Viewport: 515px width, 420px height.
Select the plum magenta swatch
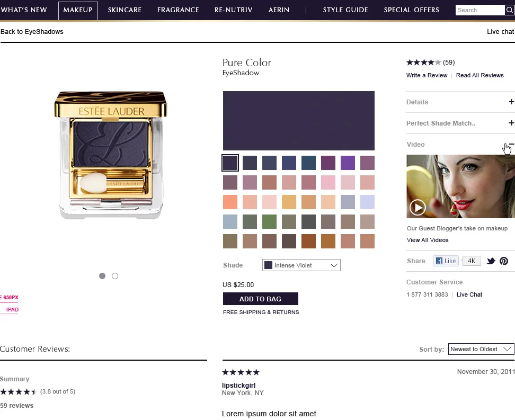[328, 163]
